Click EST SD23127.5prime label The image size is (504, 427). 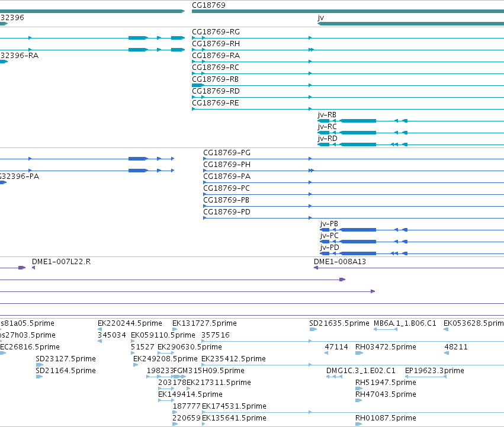pos(66,359)
